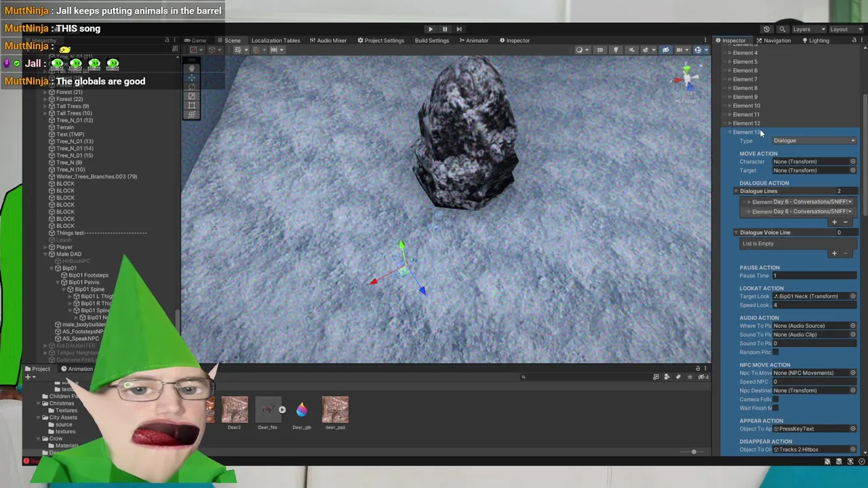Viewport: 868px width, 488px height.
Task: Add a Dialogue Voice Line with plus
Action: 835,253
